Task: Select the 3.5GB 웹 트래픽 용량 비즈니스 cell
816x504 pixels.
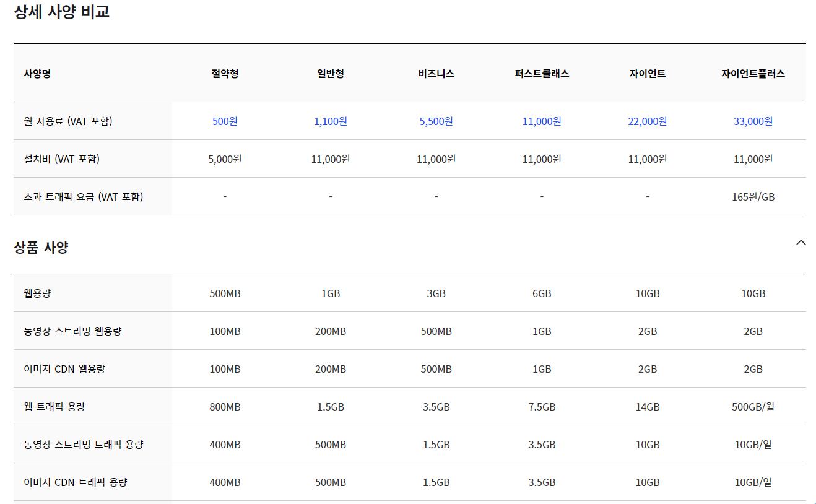Action: pyautogui.click(x=436, y=407)
